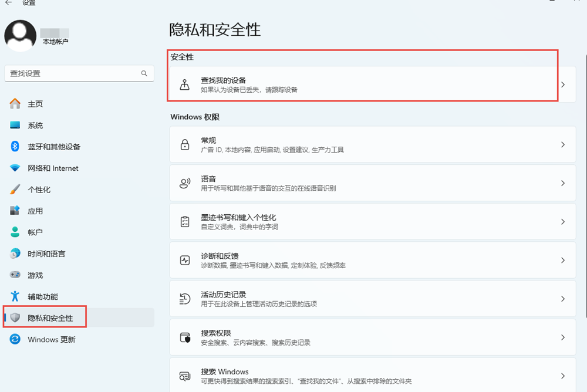This screenshot has height=392, width=587.
Task: Click the user profile avatar picture
Action: pyautogui.click(x=20, y=36)
